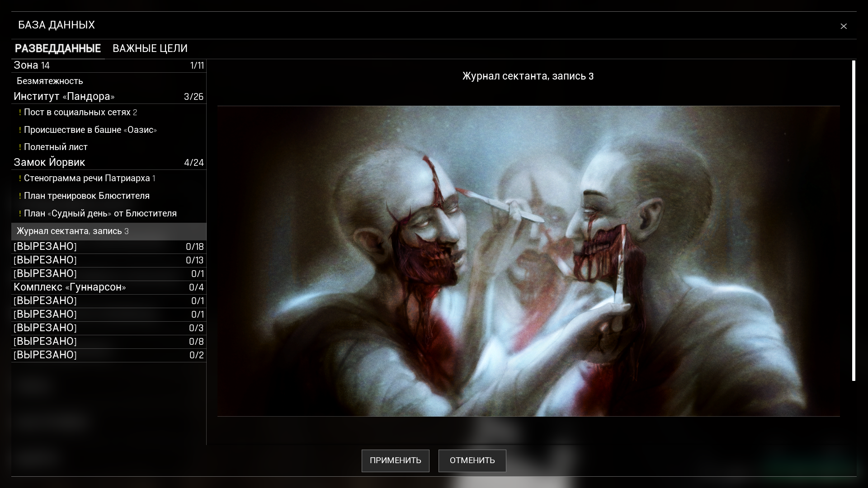Collapse the Зона 14 category
Screen dimensions: 868x488
click(x=108, y=66)
